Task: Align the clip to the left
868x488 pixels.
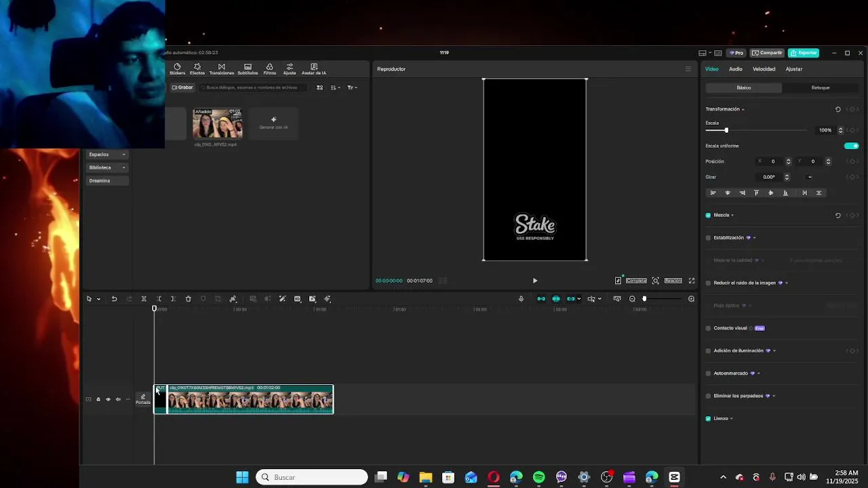Action: pos(713,193)
